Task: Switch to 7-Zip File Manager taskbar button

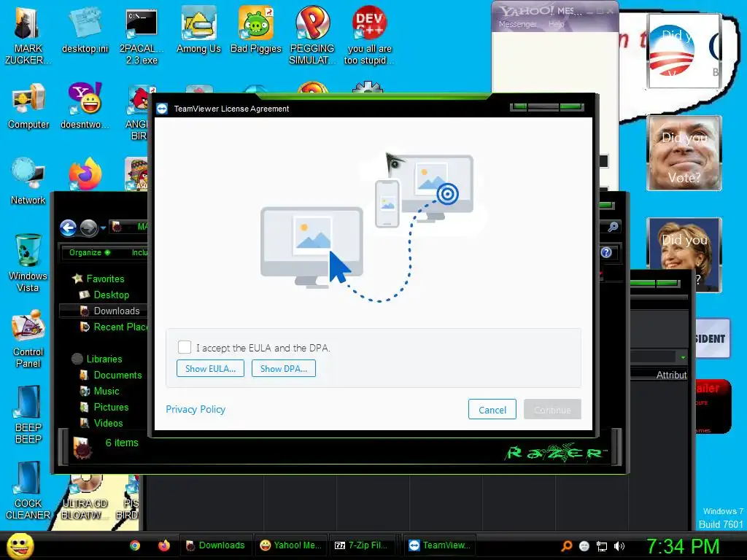Action: pos(365,545)
